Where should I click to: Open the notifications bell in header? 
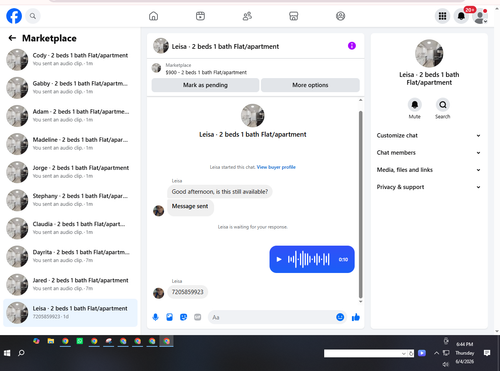point(461,16)
